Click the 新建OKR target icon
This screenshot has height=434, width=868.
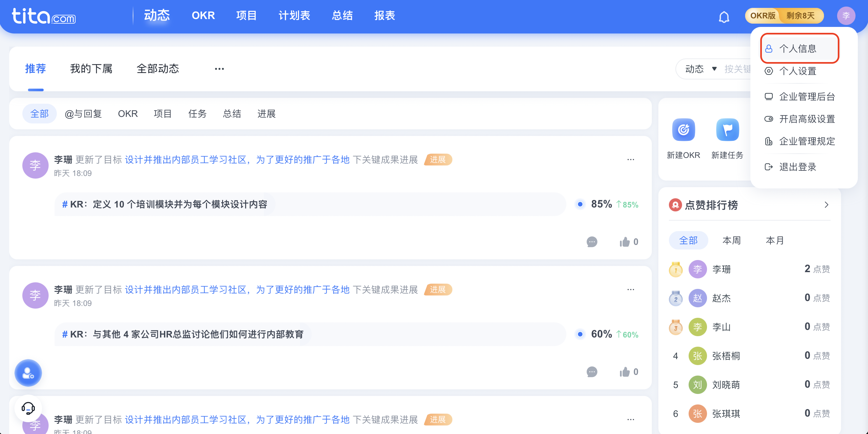click(683, 130)
